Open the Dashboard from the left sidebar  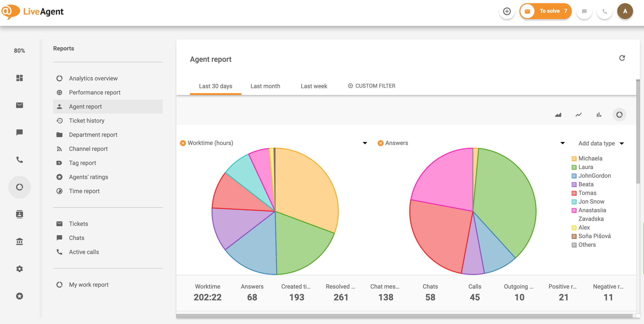[x=20, y=78]
